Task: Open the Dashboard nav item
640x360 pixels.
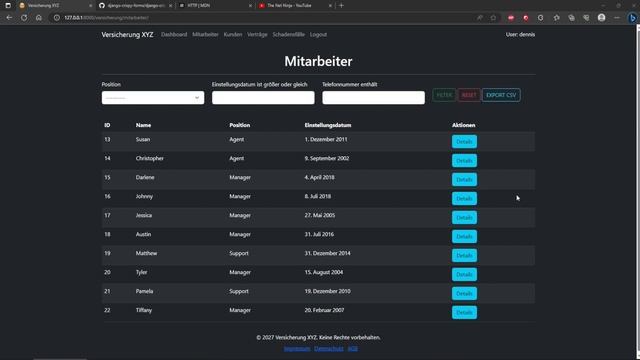Action: [174, 35]
